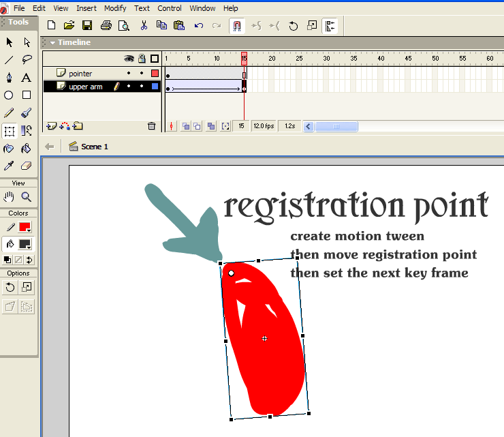The height and width of the screenshot is (437, 504).
Task: Pick the Eyedropper tool
Action: [x=9, y=166]
